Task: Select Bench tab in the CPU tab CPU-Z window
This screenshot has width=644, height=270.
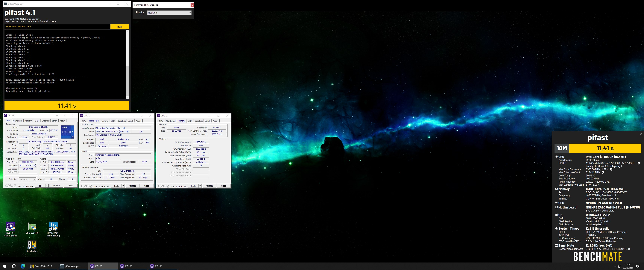Action: [x=54, y=121]
